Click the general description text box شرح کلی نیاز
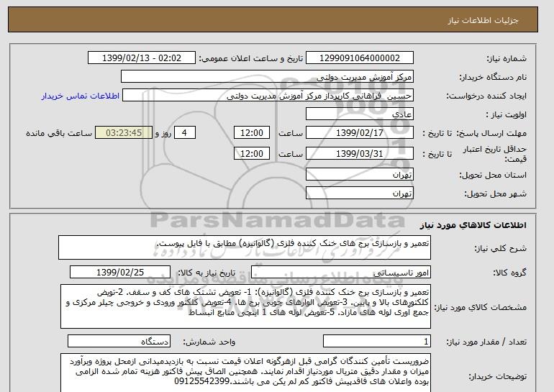The image size is (554, 392). pos(245,247)
